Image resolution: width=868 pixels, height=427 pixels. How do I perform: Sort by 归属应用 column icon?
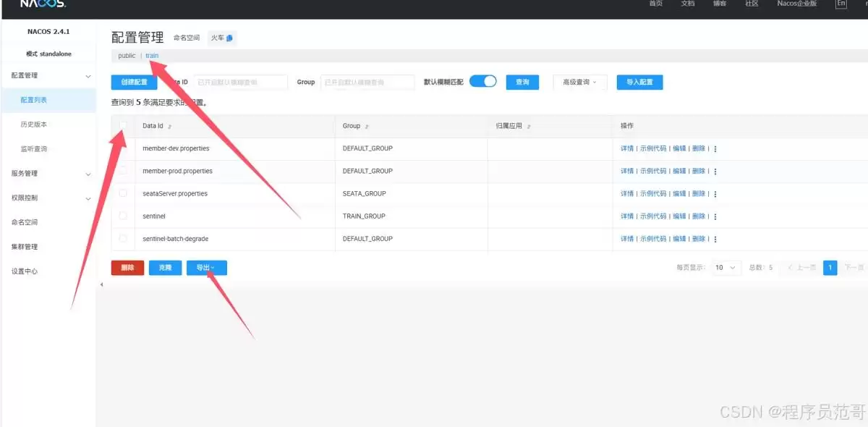click(529, 126)
